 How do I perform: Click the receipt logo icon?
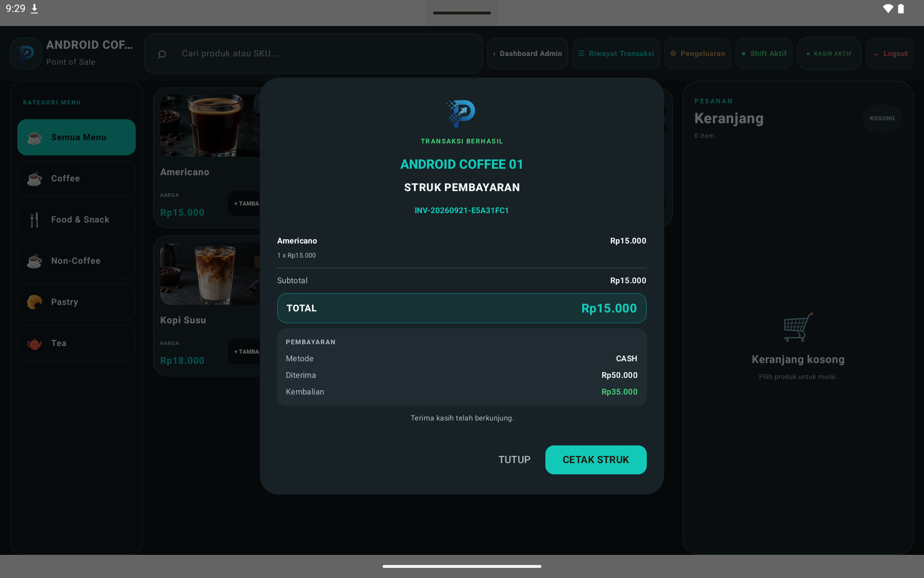(461, 113)
